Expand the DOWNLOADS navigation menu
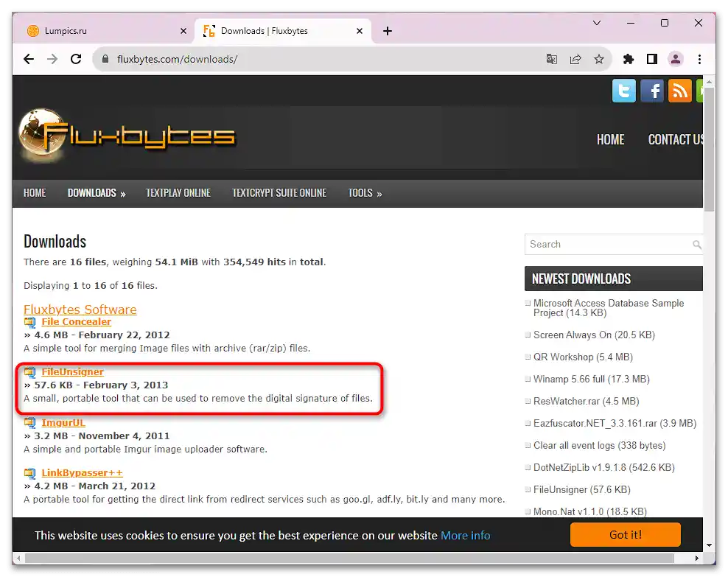 coord(97,193)
